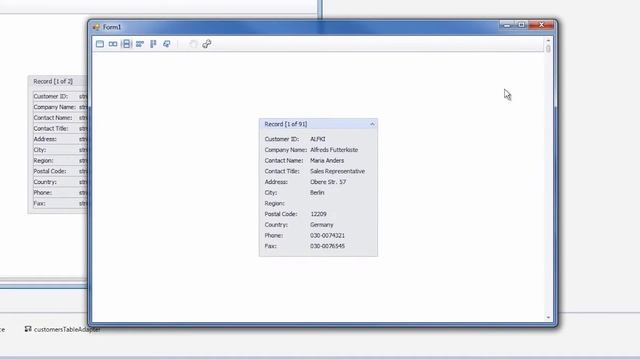
Task: Select the Company Name value Alfreds Futterkiste
Action: click(x=334, y=150)
